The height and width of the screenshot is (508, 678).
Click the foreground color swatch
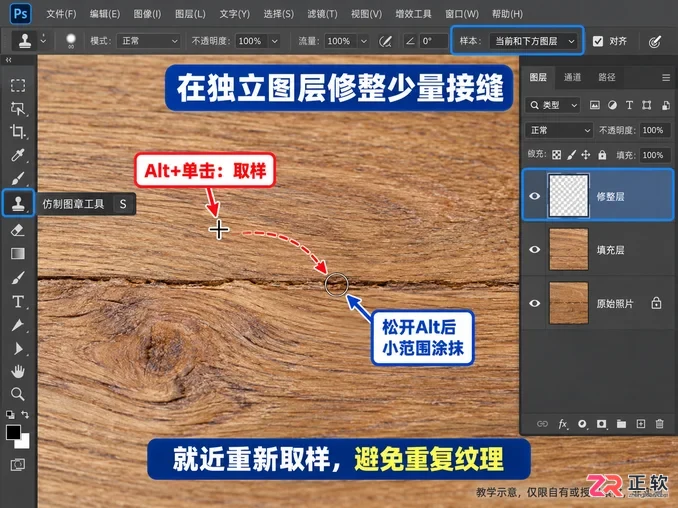(x=13, y=432)
